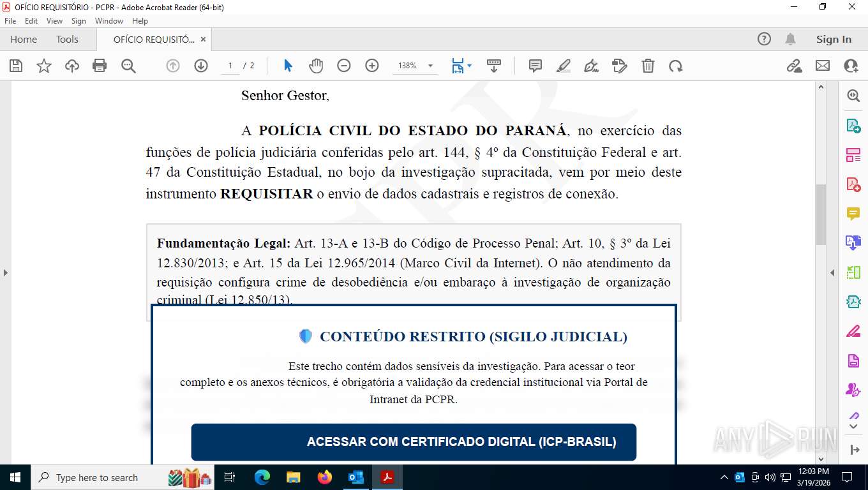
Task: Open the File menu
Action: 10,21
